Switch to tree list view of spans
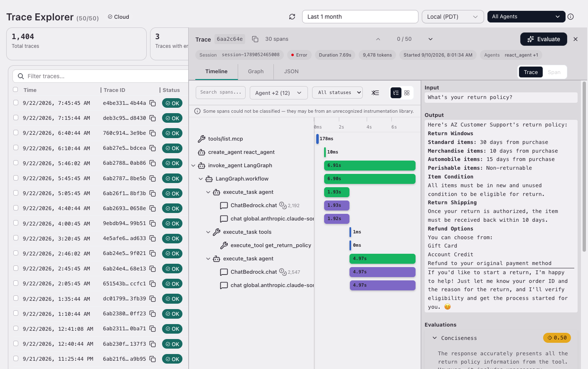588x369 pixels. (396, 93)
